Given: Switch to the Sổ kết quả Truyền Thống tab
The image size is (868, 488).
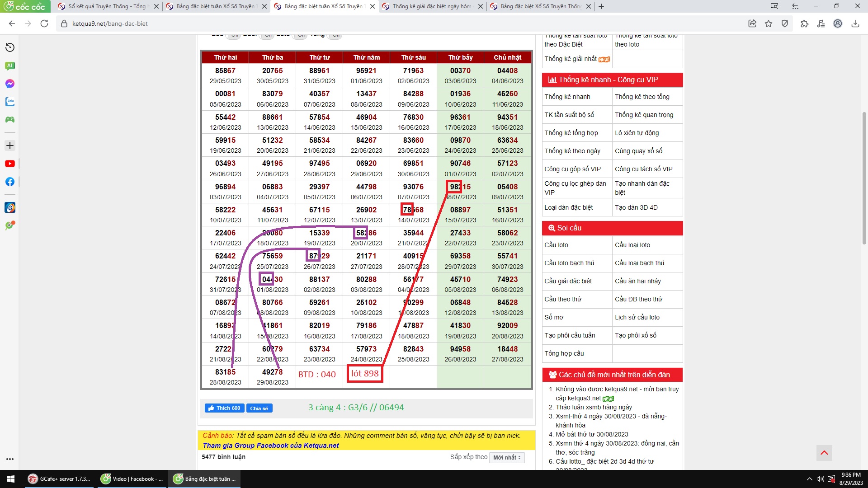Looking at the screenshot, I should point(107,6).
